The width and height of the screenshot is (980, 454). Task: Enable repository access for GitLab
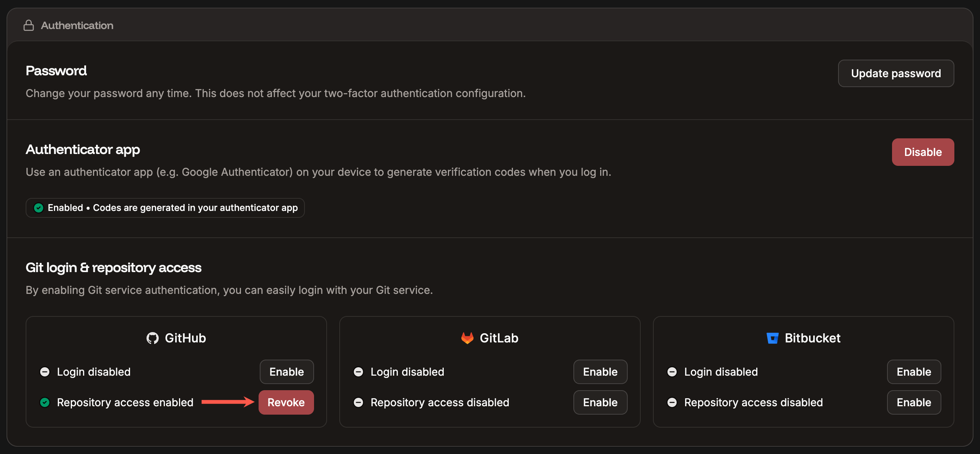[x=600, y=402]
